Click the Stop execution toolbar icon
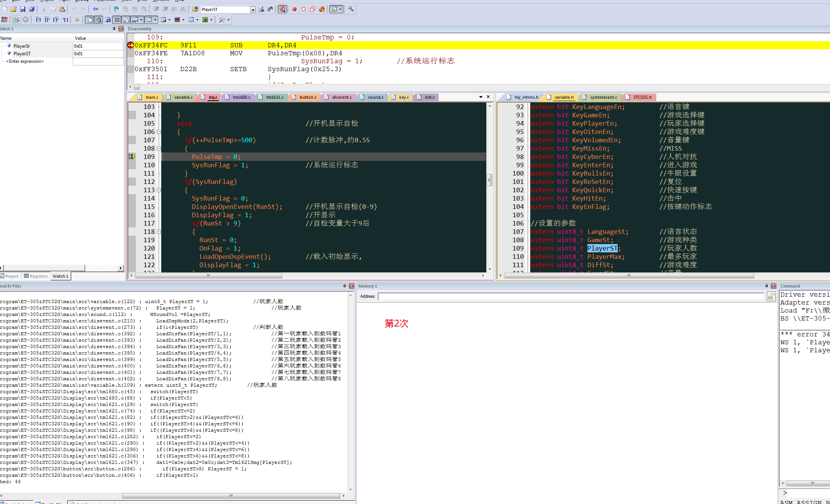Viewport: 830px width, 504px height. 25,20
